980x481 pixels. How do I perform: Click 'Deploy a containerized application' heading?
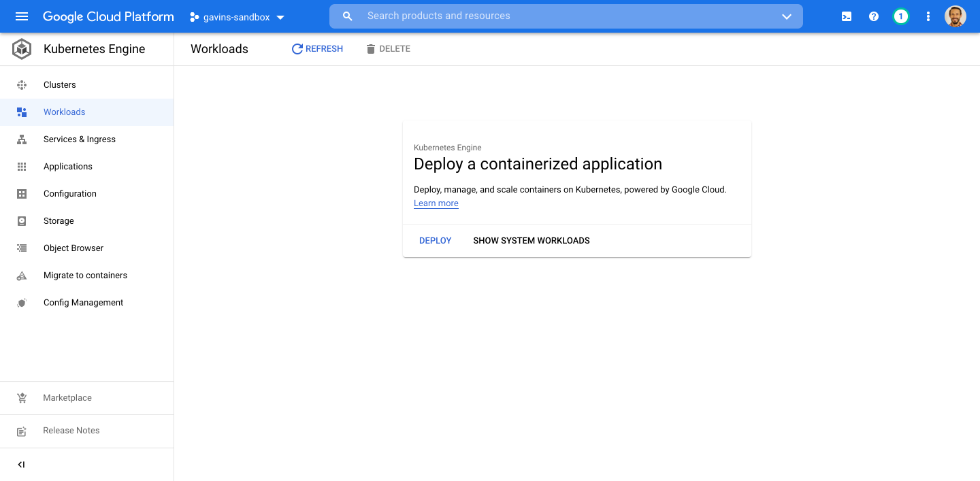(538, 164)
